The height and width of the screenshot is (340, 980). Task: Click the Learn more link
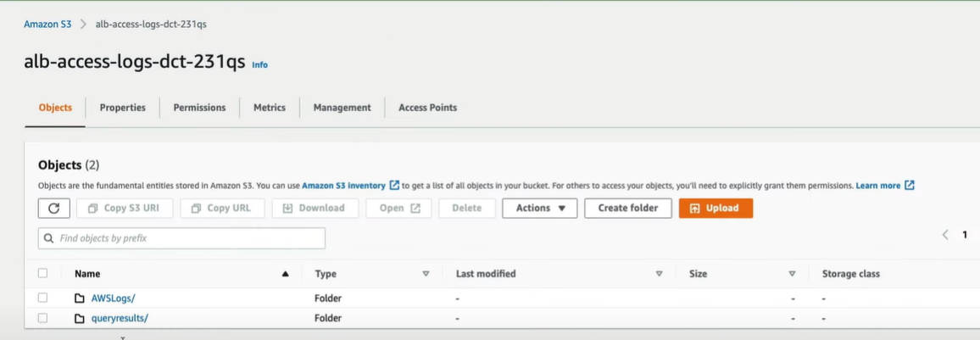(x=878, y=186)
